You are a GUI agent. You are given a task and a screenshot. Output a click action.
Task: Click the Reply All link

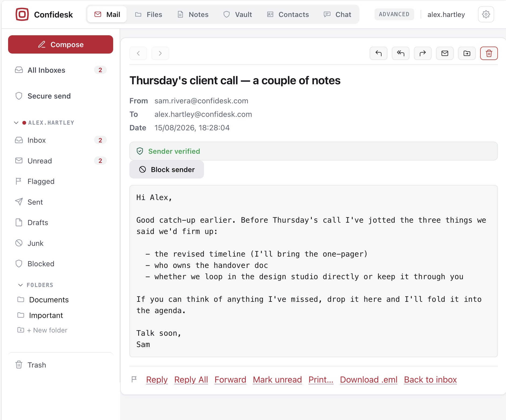191,380
